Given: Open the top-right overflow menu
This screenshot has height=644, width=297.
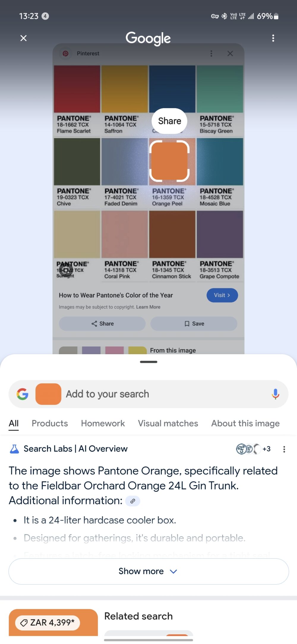Looking at the screenshot, I should pyautogui.click(x=273, y=38).
